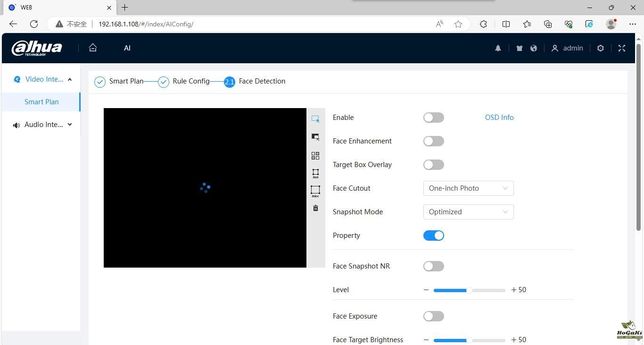Toggle Face Enhancement on

[x=433, y=141]
